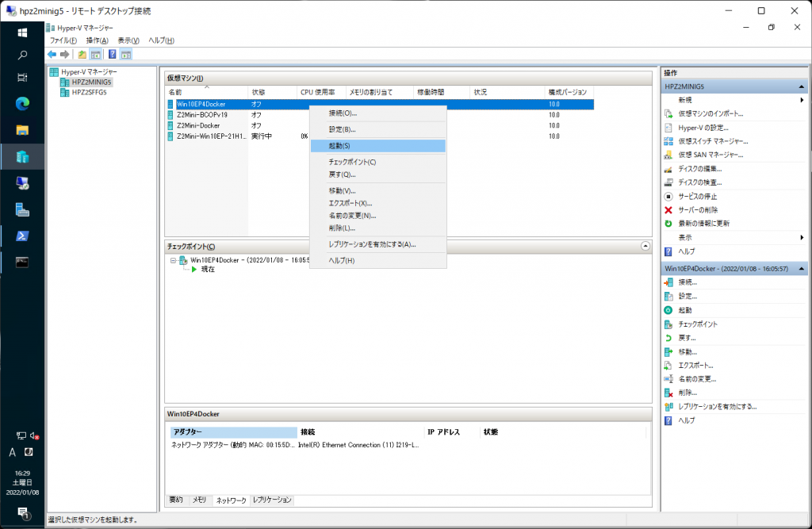Image resolution: width=812 pixels, height=529 pixels.
Task: Switch to the レプリケーション tab
Action: tap(273, 500)
